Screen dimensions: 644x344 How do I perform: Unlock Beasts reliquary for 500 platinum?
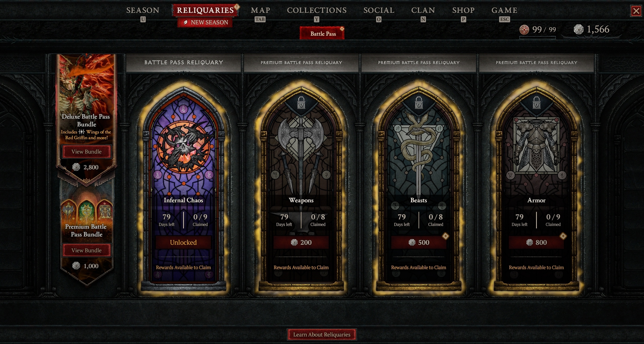pyautogui.click(x=419, y=242)
